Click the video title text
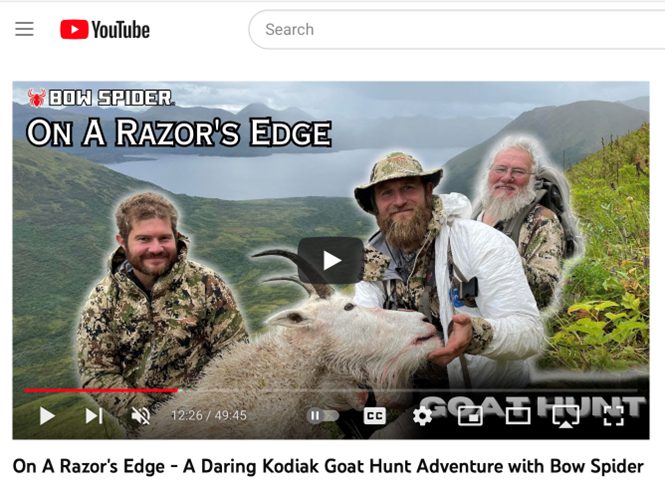The height and width of the screenshot is (483, 665). pos(328,466)
